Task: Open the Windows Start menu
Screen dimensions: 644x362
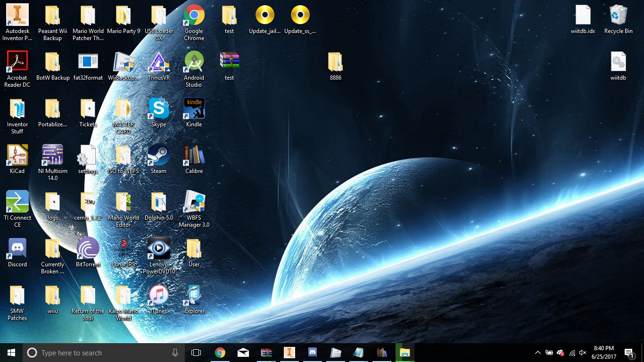Action: point(11,353)
